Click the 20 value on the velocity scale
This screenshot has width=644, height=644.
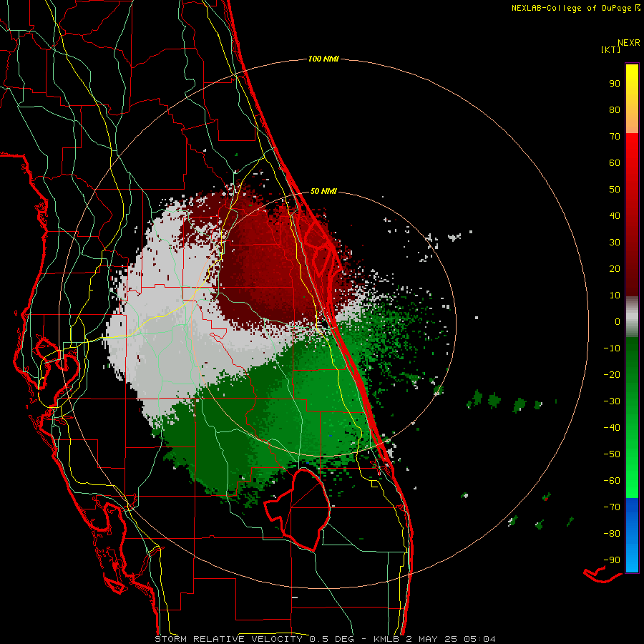(615, 268)
